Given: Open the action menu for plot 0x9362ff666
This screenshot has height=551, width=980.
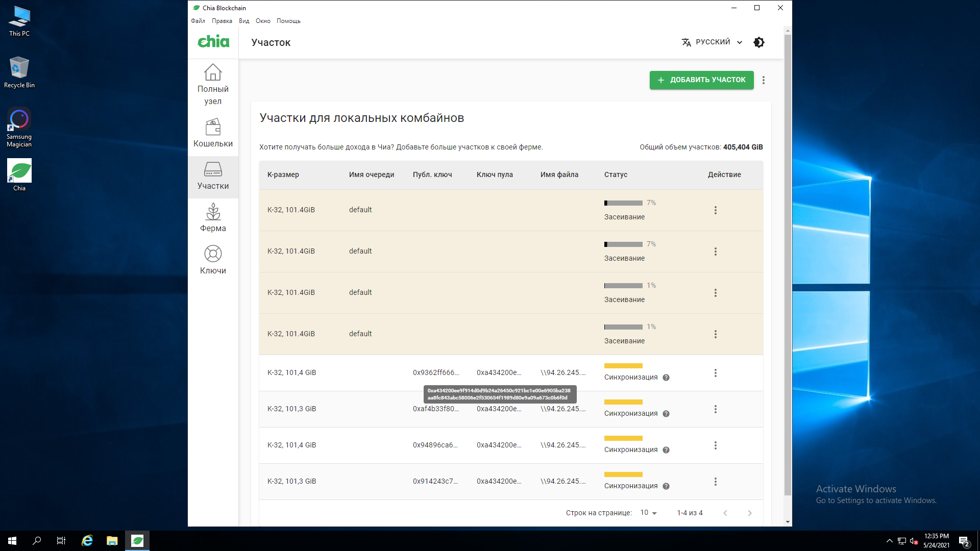Looking at the screenshot, I should pyautogui.click(x=716, y=373).
